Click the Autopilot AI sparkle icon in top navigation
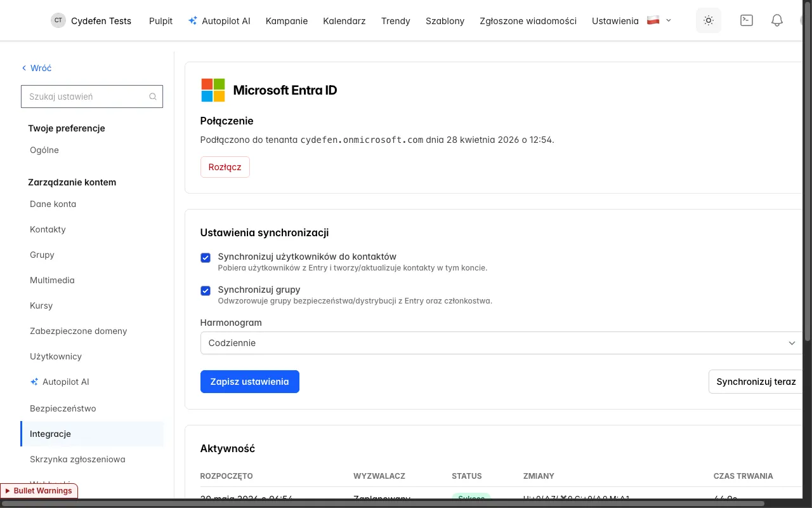This screenshot has height=508, width=812. coord(193,20)
